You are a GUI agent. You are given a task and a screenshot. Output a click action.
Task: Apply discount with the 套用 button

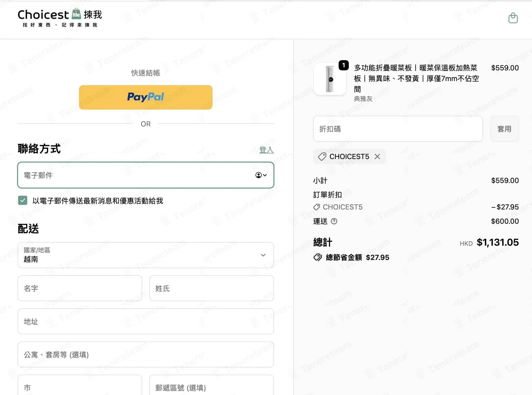504,129
